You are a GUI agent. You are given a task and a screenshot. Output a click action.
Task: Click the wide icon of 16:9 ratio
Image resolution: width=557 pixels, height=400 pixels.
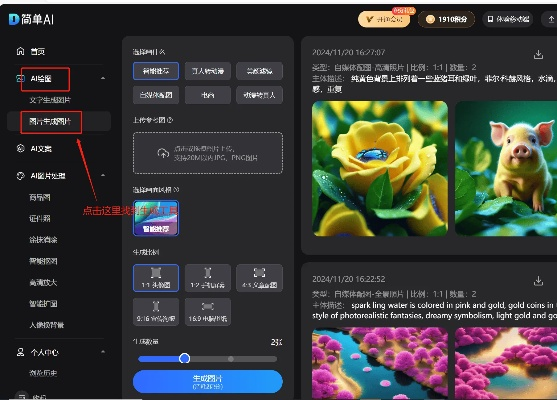(x=207, y=306)
